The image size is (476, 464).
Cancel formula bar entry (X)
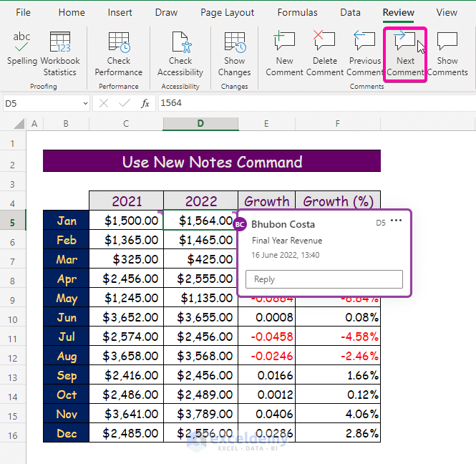point(104,104)
